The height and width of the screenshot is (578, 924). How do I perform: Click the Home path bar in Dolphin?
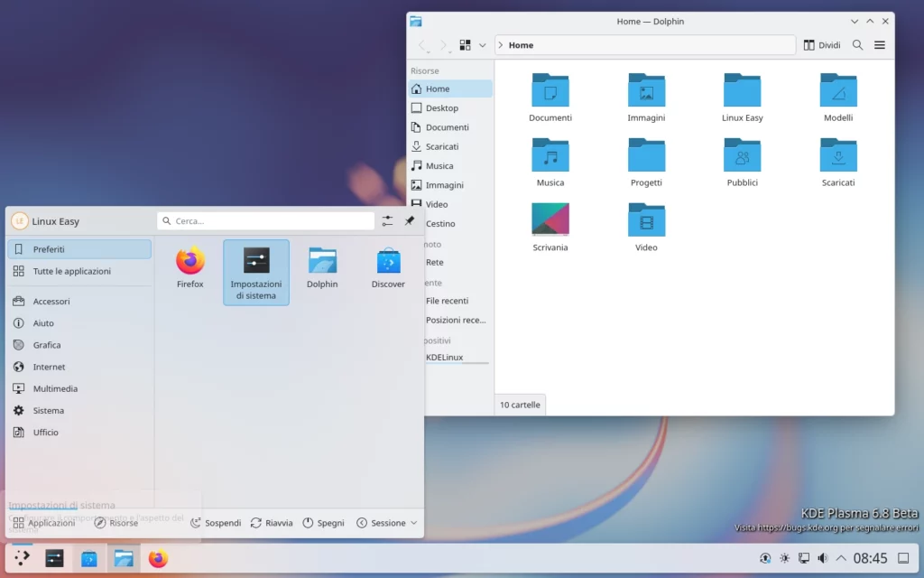[645, 45]
